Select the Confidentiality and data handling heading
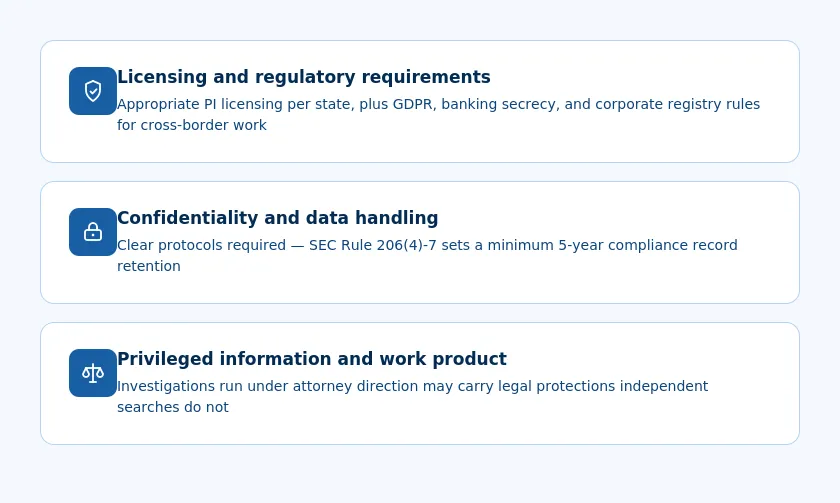Image resolution: width=840 pixels, height=503 pixels. 278,218
